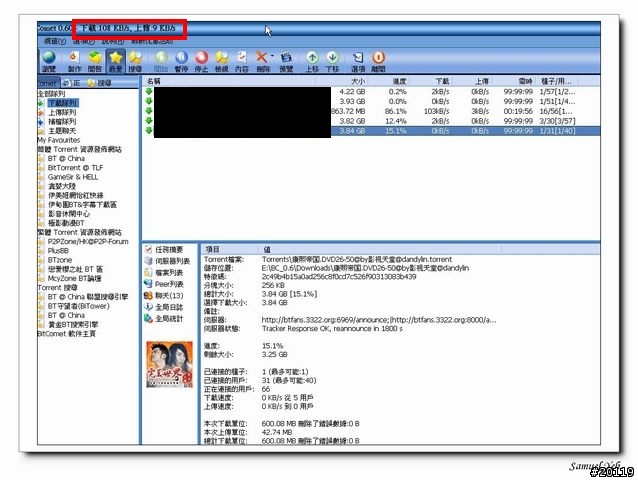Click the 開啟 open-torrent toolbar icon
This screenshot has width=638, height=480.
click(x=95, y=61)
